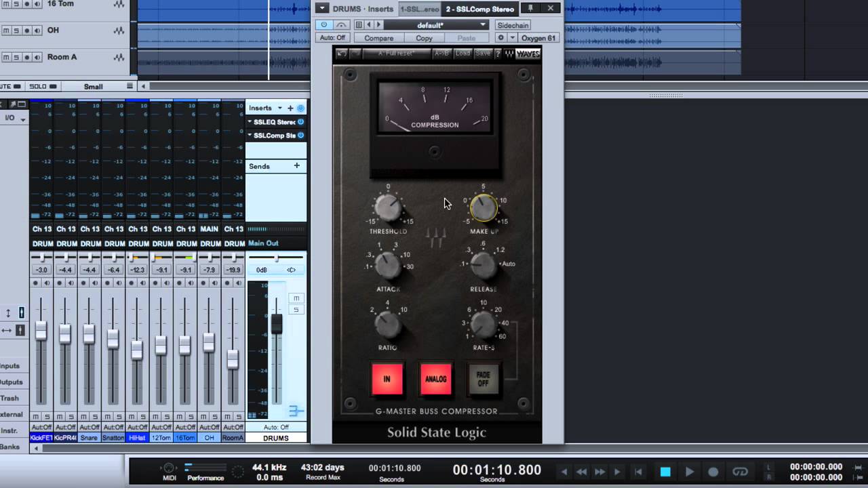Mute the KickFET channel
The width and height of the screenshot is (868, 488).
[36, 416]
